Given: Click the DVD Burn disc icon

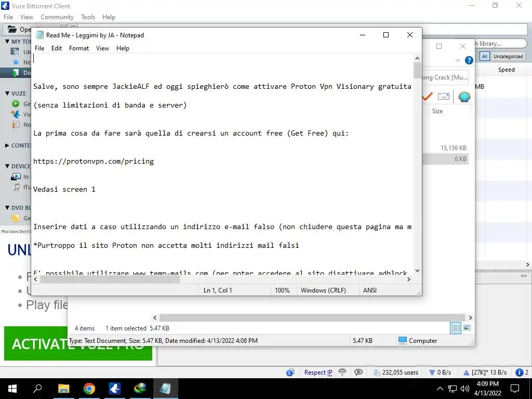Looking at the screenshot, I should [16, 218].
